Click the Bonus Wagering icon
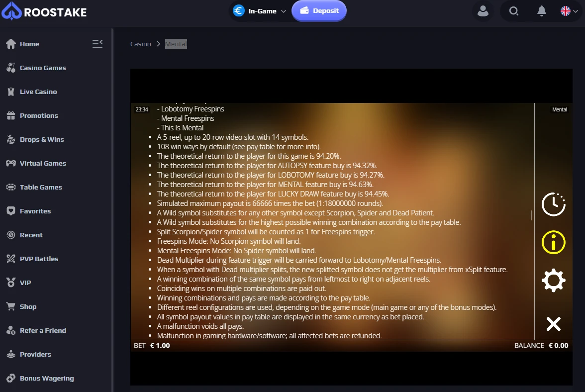The height and width of the screenshot is (392, 585). click(11, 378)
